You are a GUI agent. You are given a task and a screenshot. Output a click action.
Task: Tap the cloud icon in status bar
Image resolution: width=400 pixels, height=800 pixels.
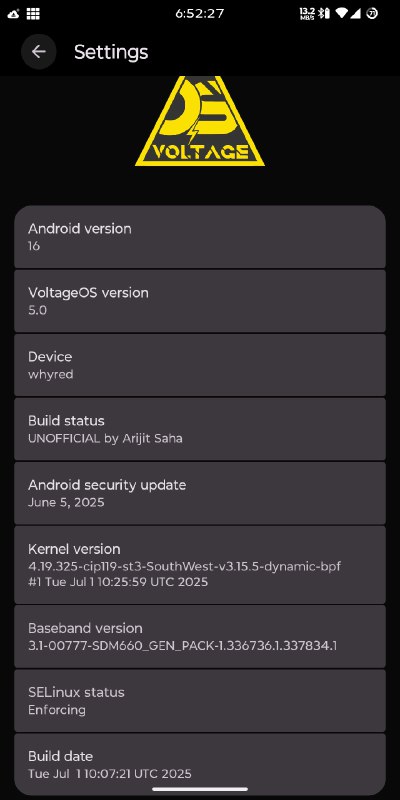click(x=14, y=14)
